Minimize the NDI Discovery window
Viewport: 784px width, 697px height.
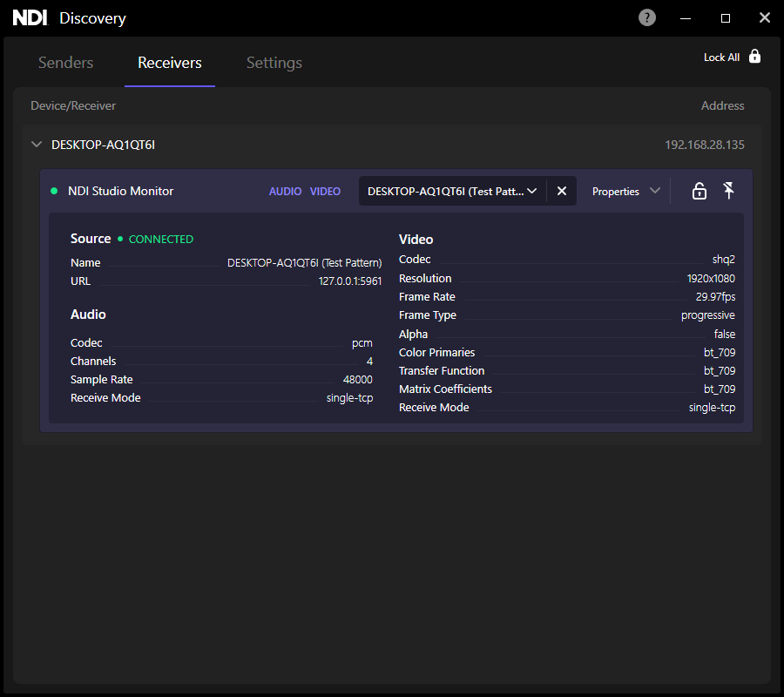pos(686,18)
